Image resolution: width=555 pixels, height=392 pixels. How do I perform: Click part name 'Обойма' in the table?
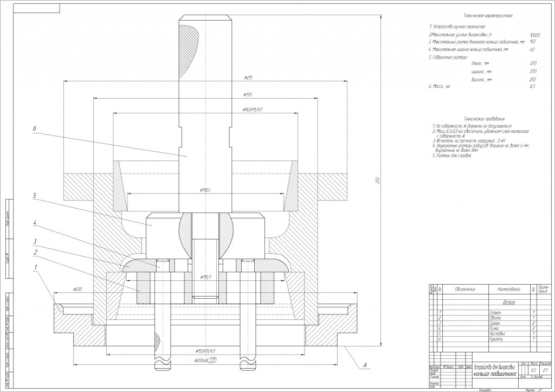[495, 318]
